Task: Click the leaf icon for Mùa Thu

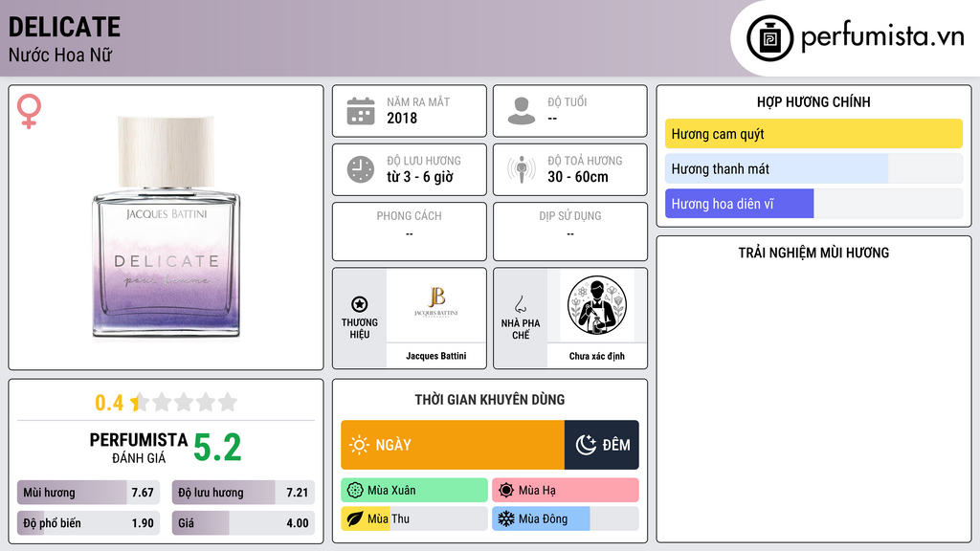Action: (355, 518)
